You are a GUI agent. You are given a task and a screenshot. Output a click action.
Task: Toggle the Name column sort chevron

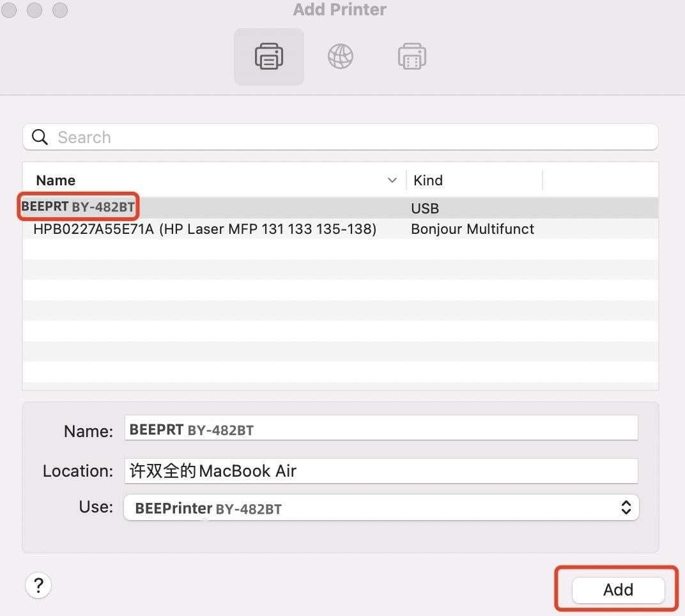pos(392,180)
